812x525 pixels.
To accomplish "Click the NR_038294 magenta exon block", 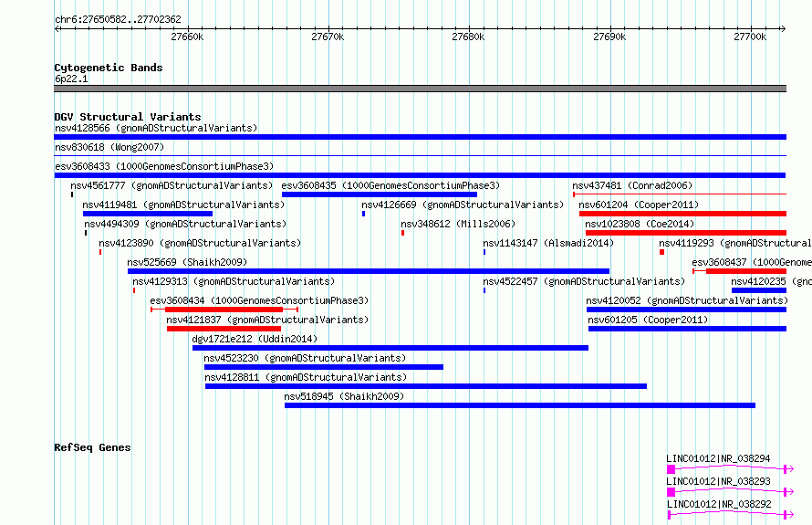I will 671,469.
